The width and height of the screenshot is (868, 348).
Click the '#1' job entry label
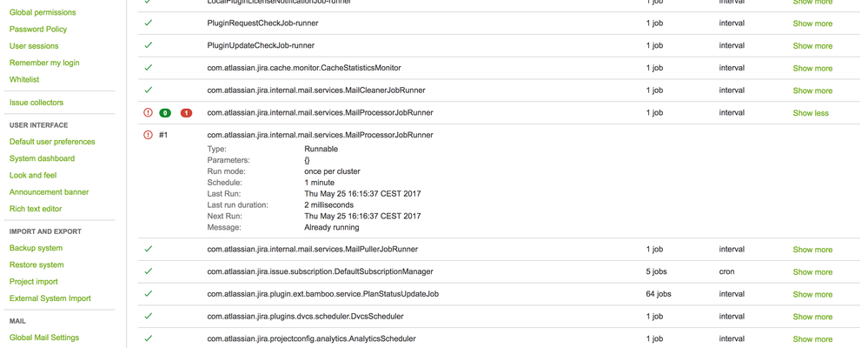tap(163, 135)
